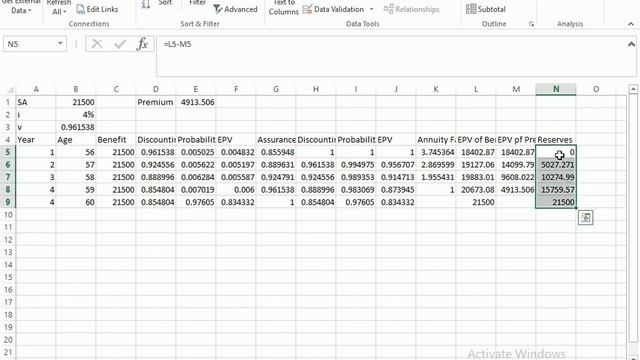Click the Year header cell

(x=36, y=140)
